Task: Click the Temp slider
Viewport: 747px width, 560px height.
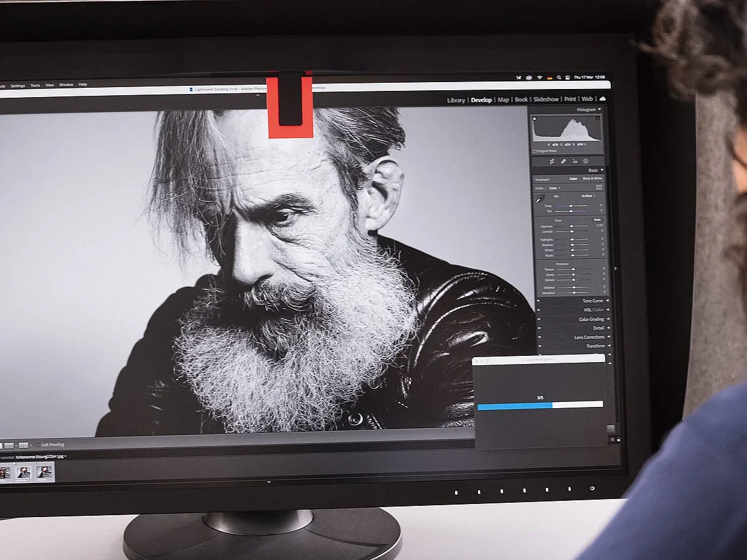Action: click(x=571, y=205)
